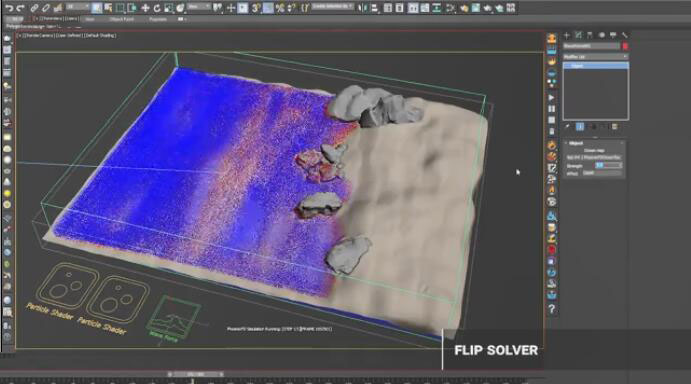This screenshot has height=384, width=691.
Task: Collapse the Object rollout header
Action: coord(594,143)
